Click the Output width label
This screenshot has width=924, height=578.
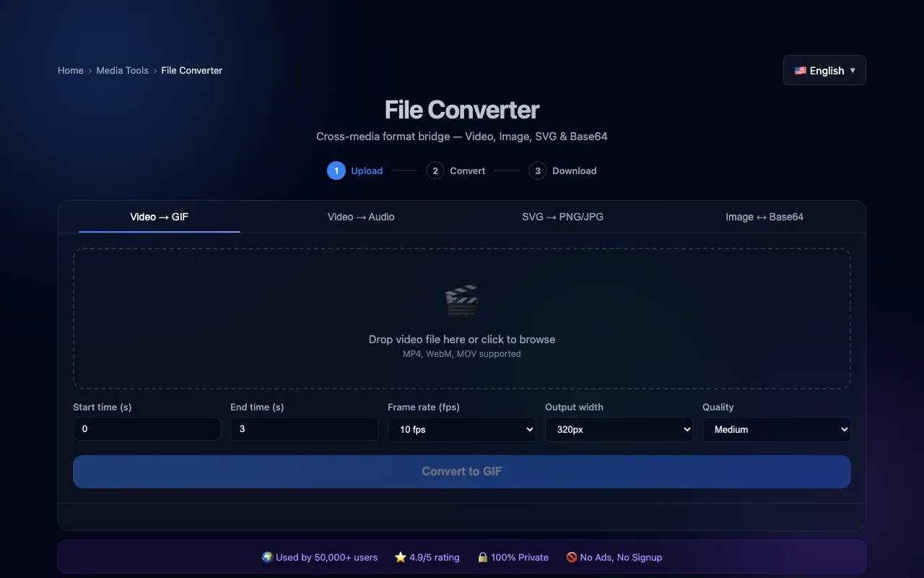pos(574,407)
